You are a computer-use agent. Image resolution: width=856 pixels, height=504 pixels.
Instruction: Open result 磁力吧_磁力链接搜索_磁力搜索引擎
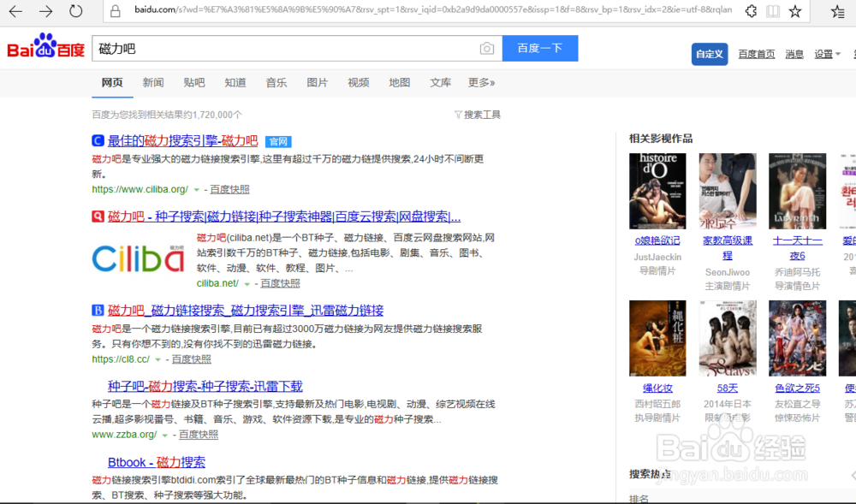pyautogui.click(x=246, y=311)
